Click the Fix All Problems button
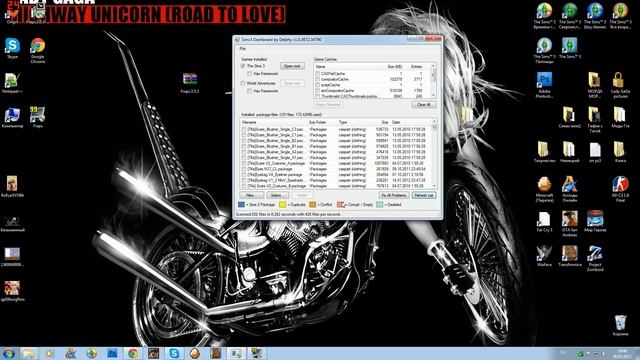Image resolution: width=640 pixels, height=360 pixels. pyautogui.click(x=393, y=196)
